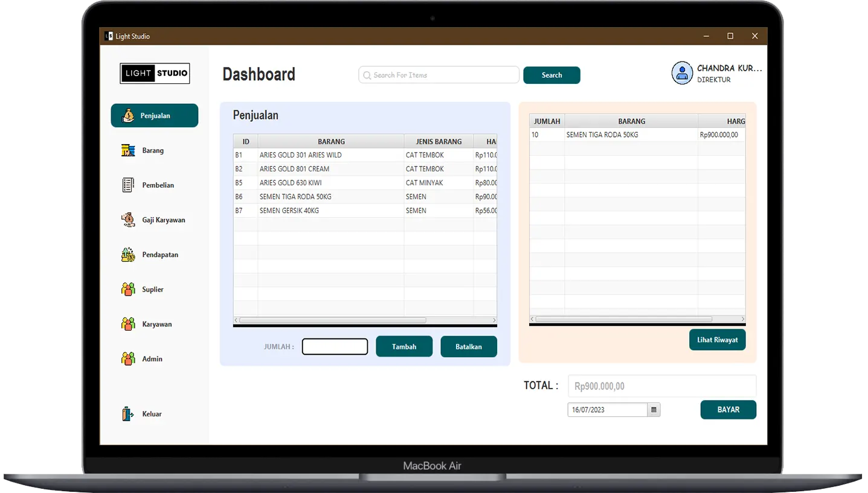Click the Karyawan people icon

128,324
